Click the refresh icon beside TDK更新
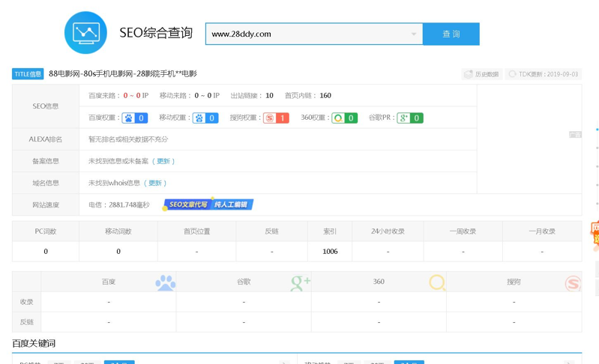The image size is (599, 364). (512, 74)
